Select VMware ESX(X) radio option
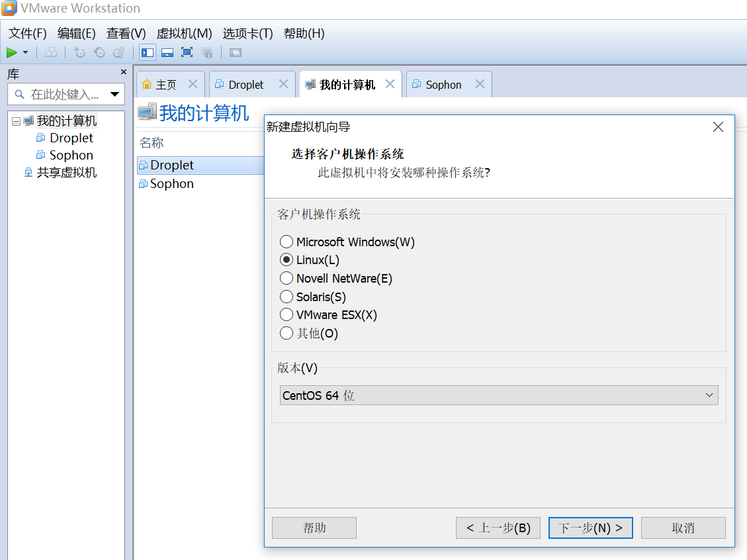 point(286,314)
